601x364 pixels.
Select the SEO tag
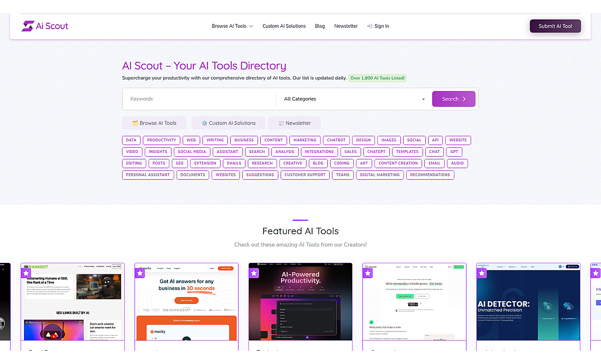point(180,163)
